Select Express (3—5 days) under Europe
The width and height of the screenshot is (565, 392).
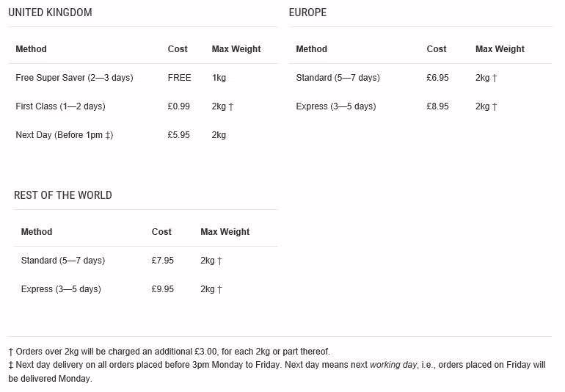tap(335, 106)
